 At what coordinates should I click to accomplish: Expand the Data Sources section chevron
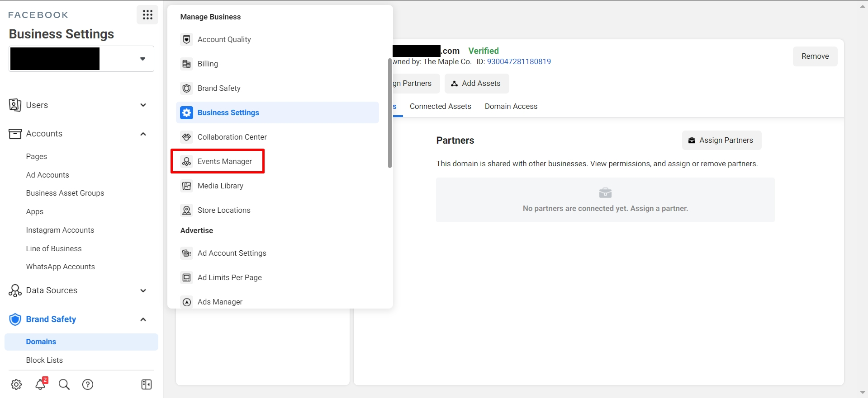click(x=143, y=290)
